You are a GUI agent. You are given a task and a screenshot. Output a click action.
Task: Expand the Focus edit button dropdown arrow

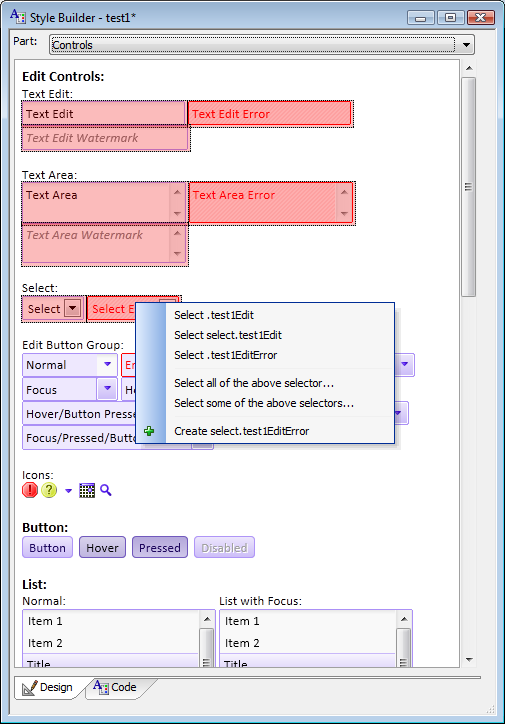coord(108,389)
